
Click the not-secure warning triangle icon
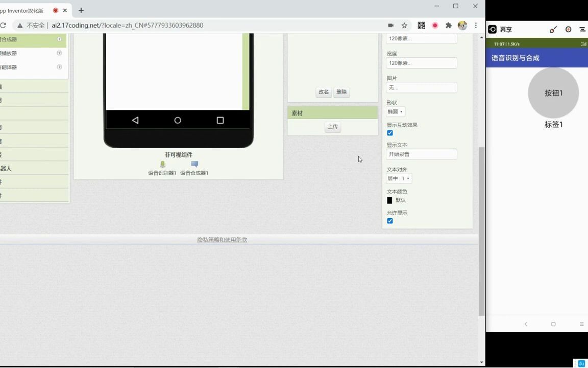click(19, 26)
